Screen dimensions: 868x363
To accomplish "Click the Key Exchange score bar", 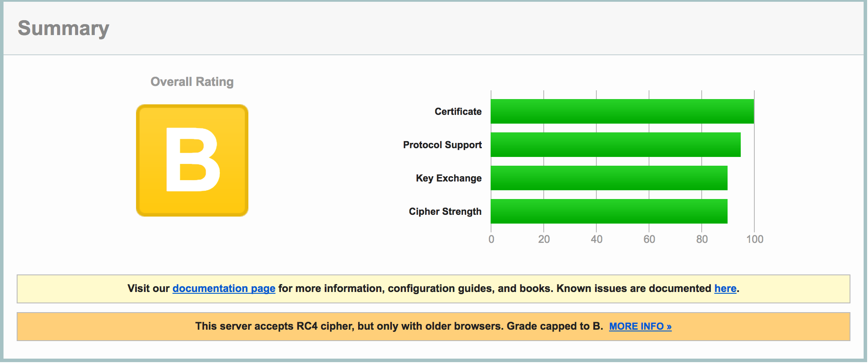I will click(x=609, y=178).
